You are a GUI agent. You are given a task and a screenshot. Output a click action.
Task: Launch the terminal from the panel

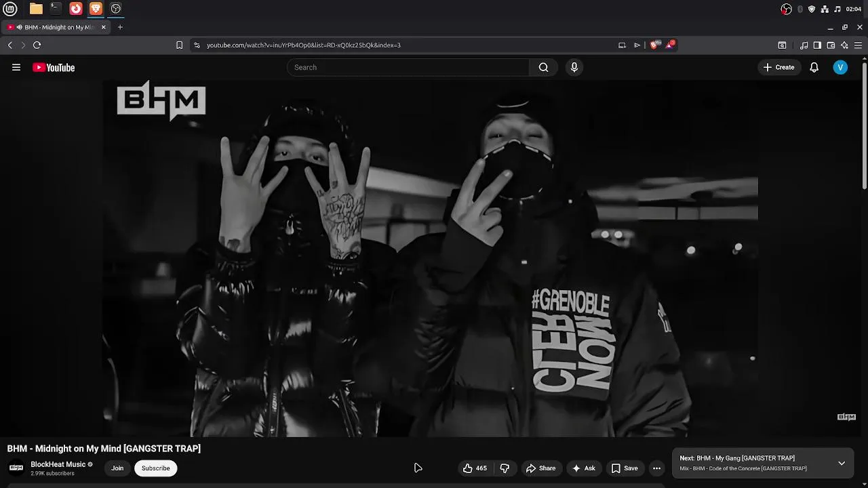(56, 9)
